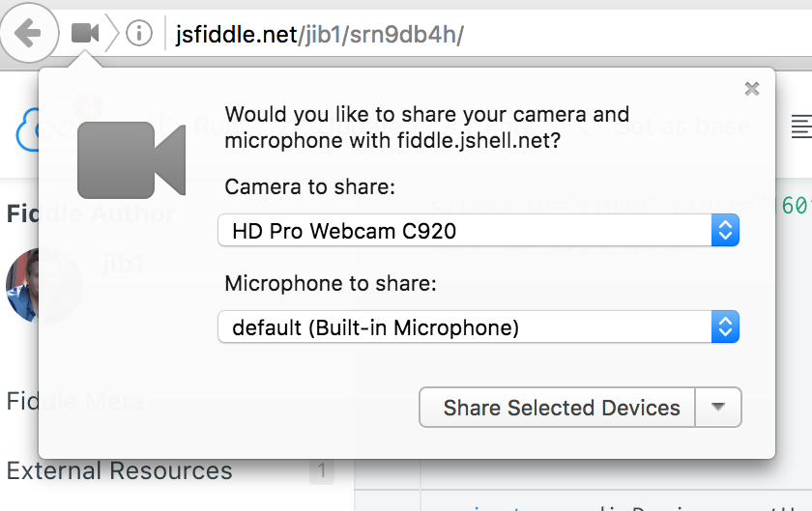Screen dimensions: 812x511
Task: Expand the External Resources section
Action: tap(120, 470)
